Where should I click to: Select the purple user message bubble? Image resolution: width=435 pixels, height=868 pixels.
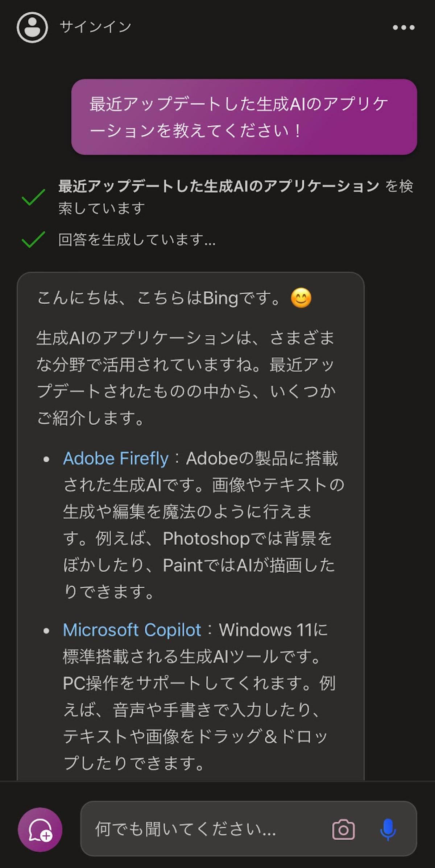tap(244, 117)
